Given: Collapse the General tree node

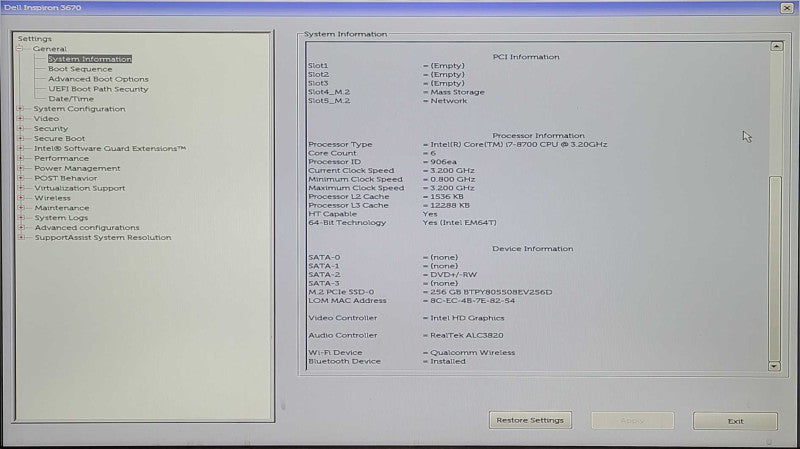Looking at the screenshot, I should pos(19,49).
